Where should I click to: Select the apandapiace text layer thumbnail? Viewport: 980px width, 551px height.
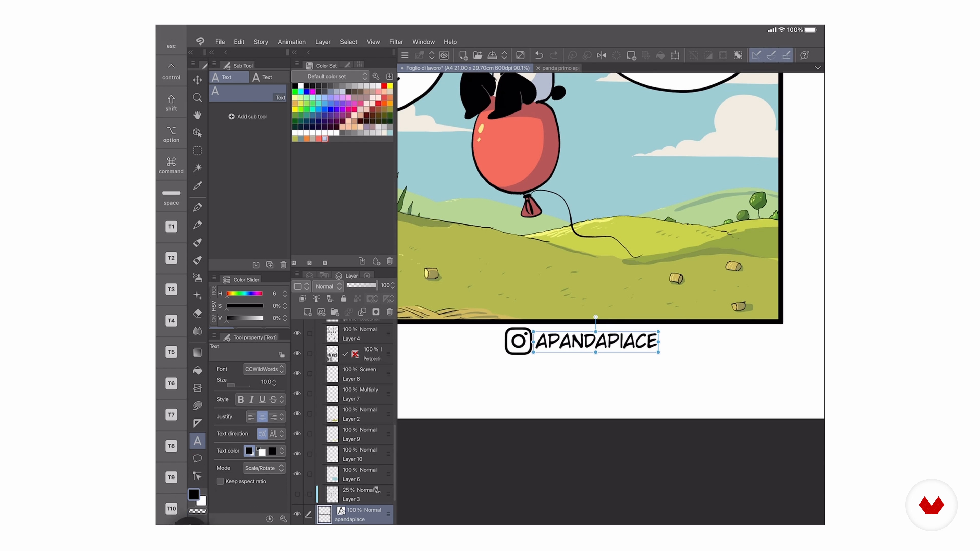(x=325, y=514)
